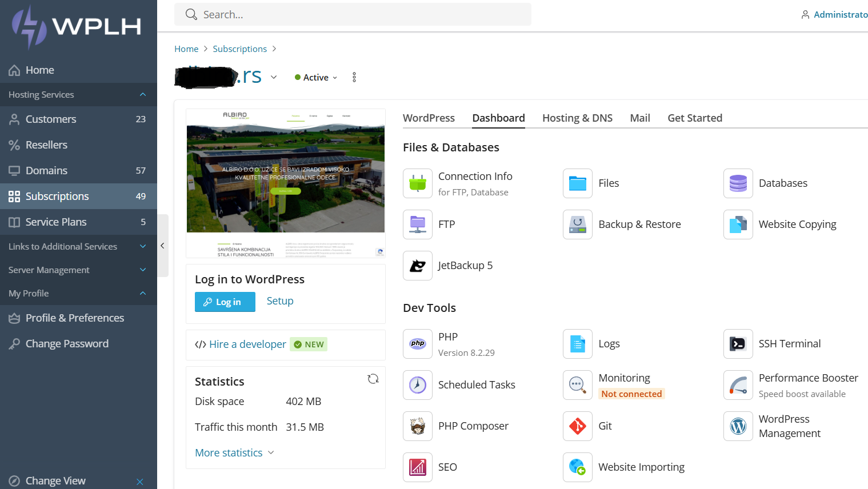
Task: Open the Connection Info icon
Action: (x=418, y=183)
